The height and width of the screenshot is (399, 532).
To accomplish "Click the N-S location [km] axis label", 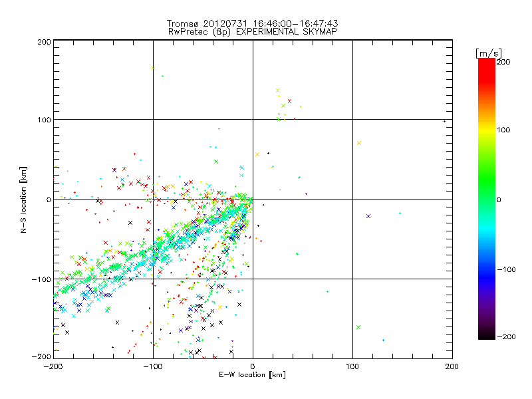I will pos(23,199).
